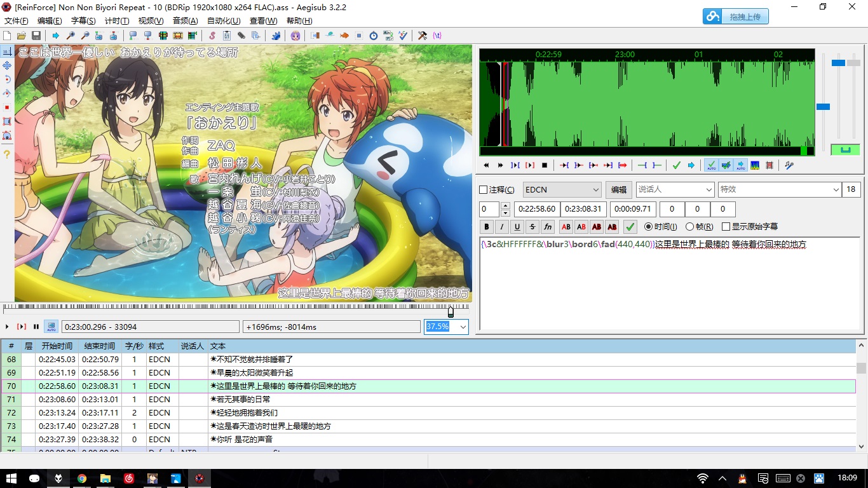Open the 37.5% video zoom dropdown
Image resolution: width=868 pixels, height=488 pixels.
coord(463,327)
